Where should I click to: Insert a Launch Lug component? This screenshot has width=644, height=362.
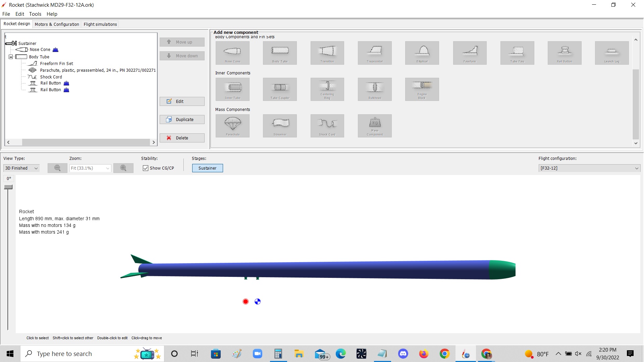(612, 53)
